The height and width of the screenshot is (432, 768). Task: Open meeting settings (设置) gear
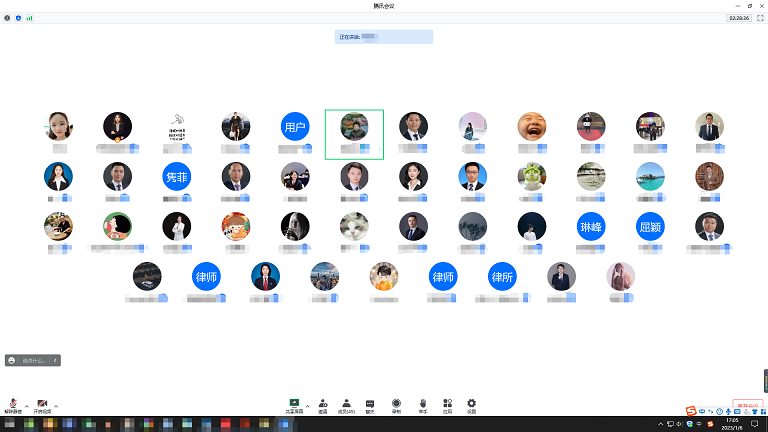point(471,404)
